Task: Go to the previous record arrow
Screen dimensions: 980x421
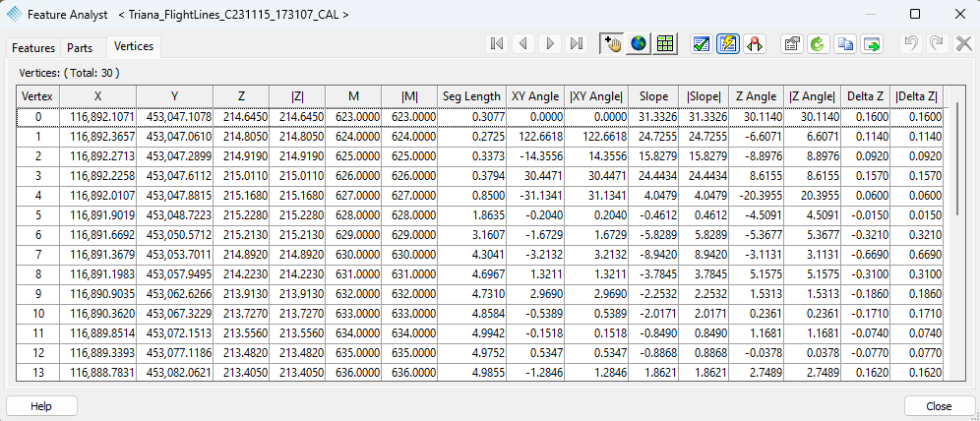Action: 523,43
